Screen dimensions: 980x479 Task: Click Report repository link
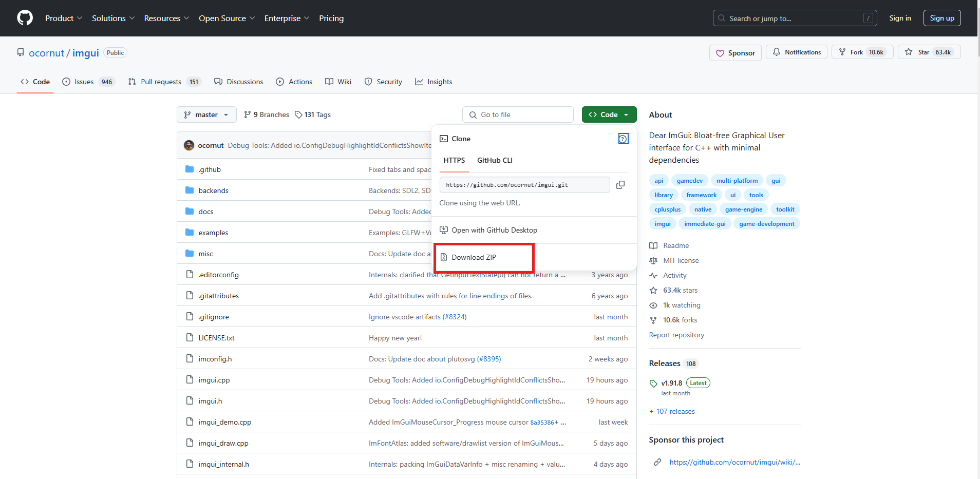(x=676, y=335)
